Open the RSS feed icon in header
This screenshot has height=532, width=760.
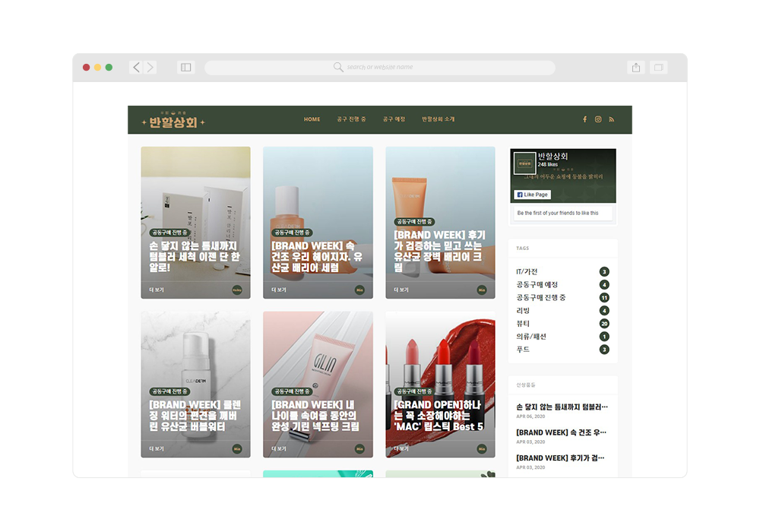612,119
